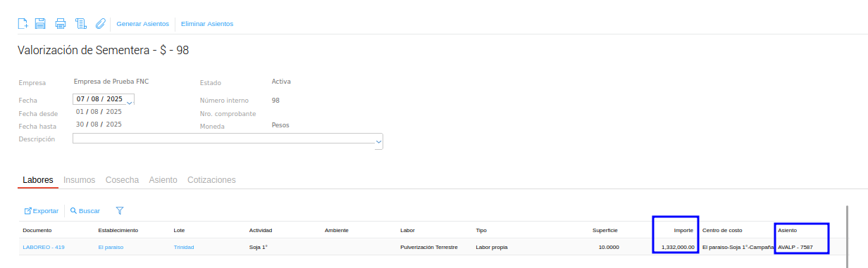Viewport: 868px width, 268px height.
Task: Click the paperclip attachments icon
Action: pyautogui.click(x=100, y=23)
